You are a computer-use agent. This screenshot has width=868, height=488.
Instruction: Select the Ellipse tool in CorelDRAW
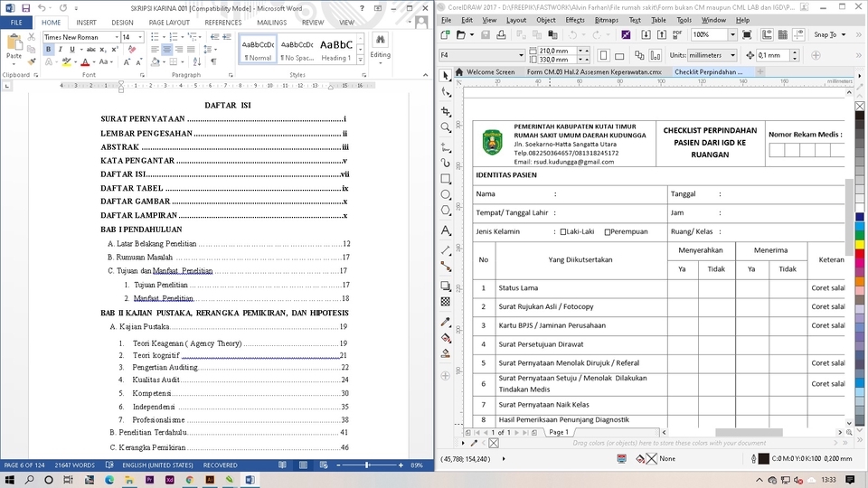(x=446, y=195)
